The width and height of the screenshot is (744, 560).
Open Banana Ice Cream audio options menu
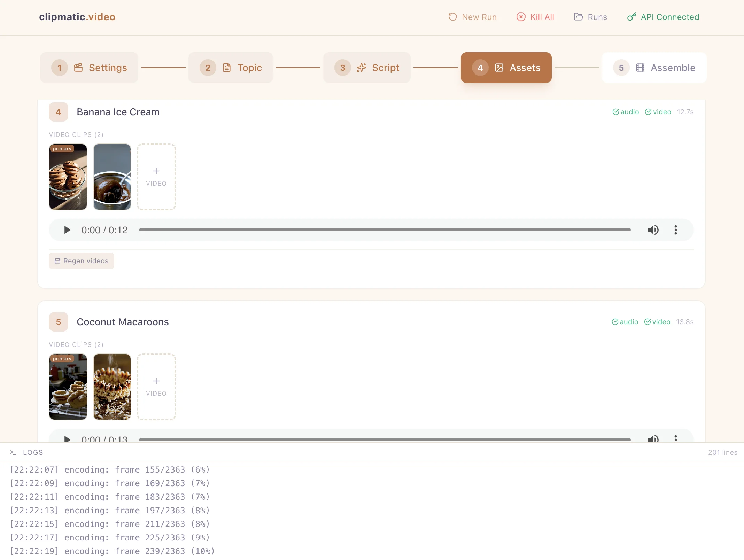pos(675,230)
